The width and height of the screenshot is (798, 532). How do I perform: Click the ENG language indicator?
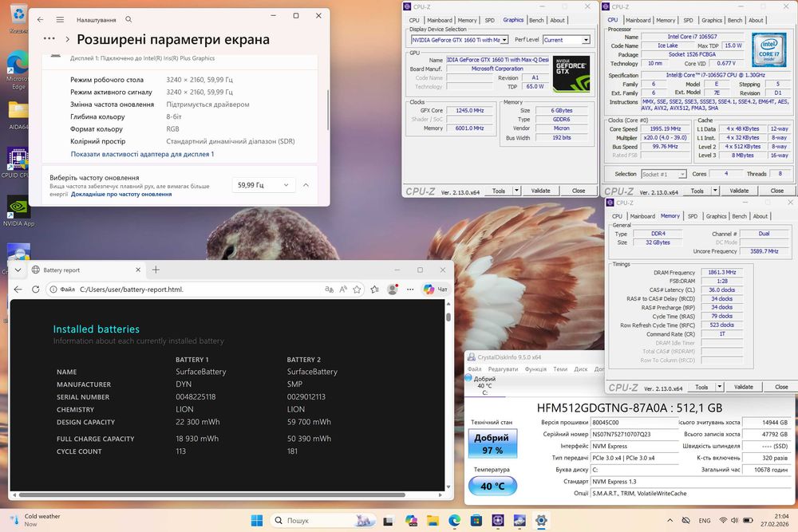[705, 520]
